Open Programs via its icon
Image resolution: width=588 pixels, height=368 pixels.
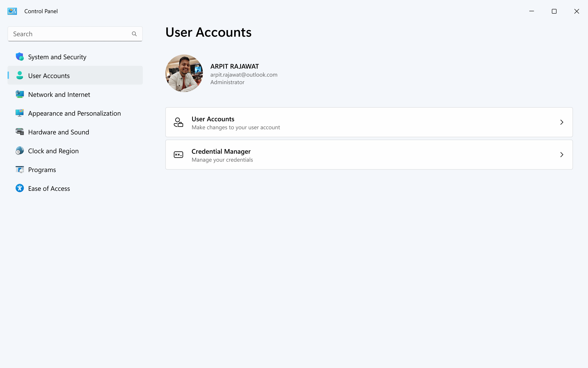[x=19, y=169]
